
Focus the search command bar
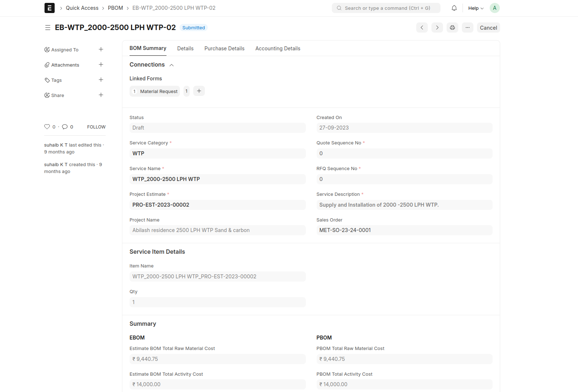(386, 8)
